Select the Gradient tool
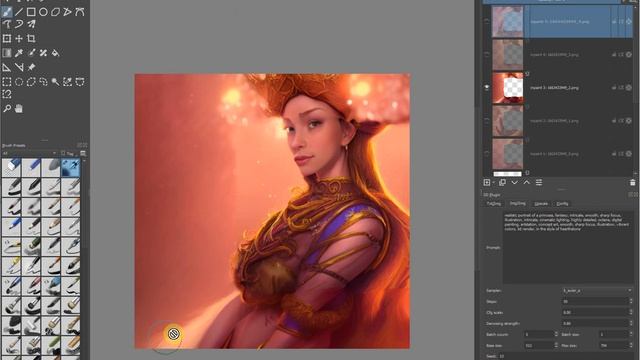Image resolution: width=640 pixels, height=360 pixels. tap(7, 53)
